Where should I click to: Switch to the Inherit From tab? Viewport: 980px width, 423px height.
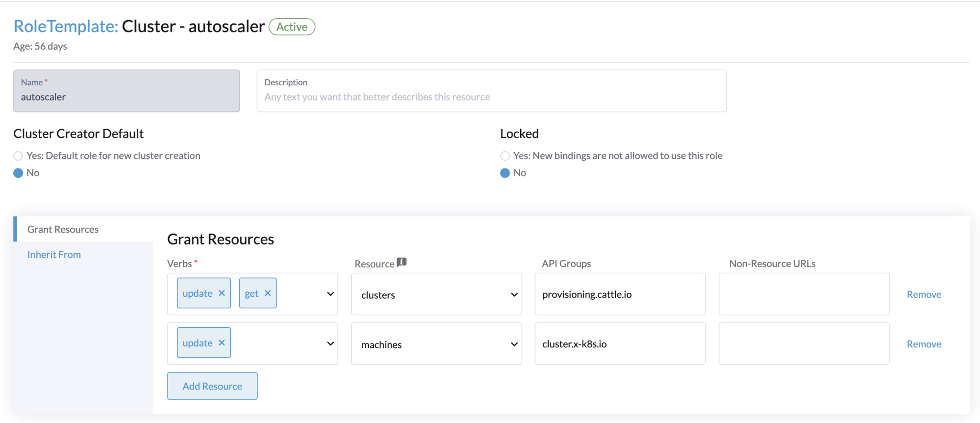pos(54,255)
